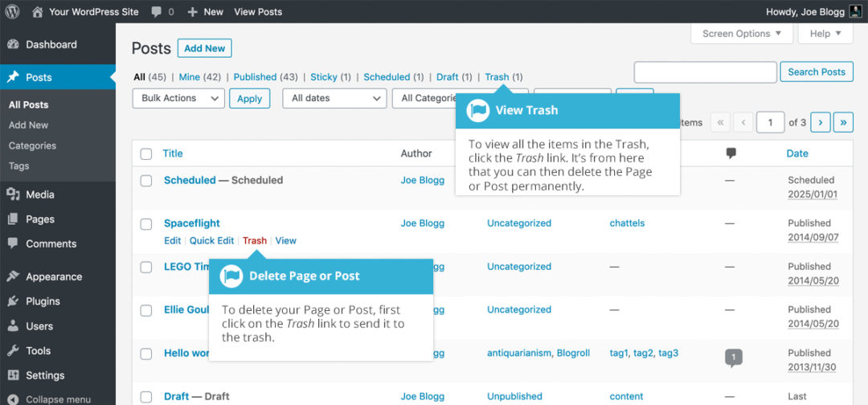This screenshot has height=405, width=868.
Task: Click the Collapse menu arrow icon
Action: [14, 399]
